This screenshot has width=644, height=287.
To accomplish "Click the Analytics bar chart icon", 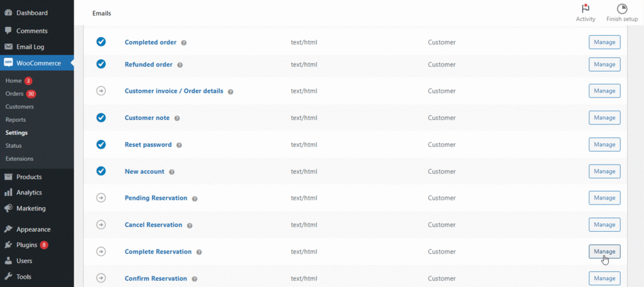I will [x=8, y=192].
